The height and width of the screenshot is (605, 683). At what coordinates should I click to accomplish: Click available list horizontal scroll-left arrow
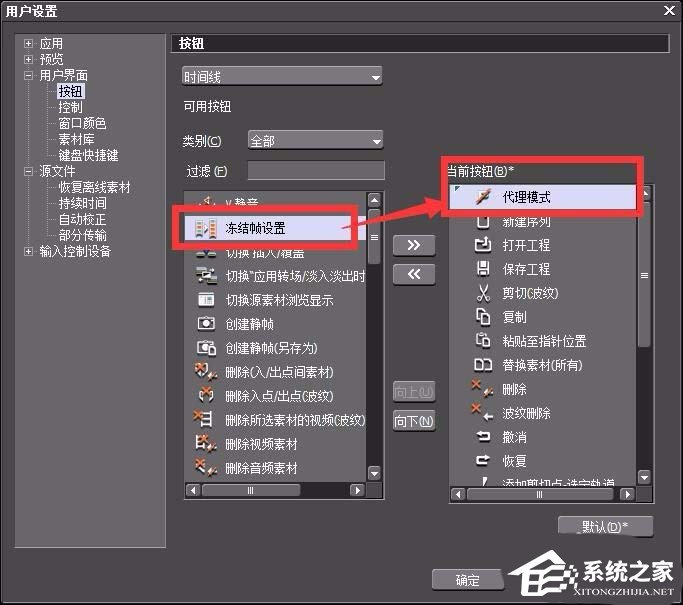(x=193, y=490)
